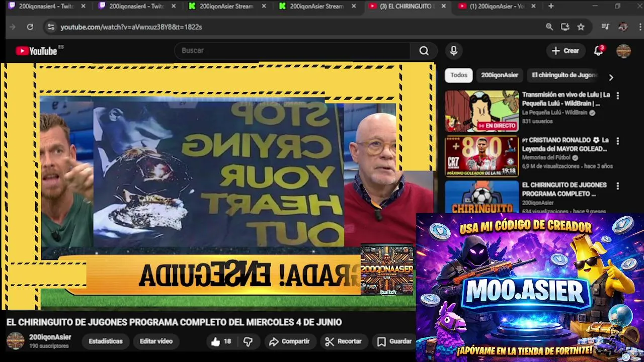Open browser media control icon
The height and width of the screenshot is (362, 644).
coord(605,27)
